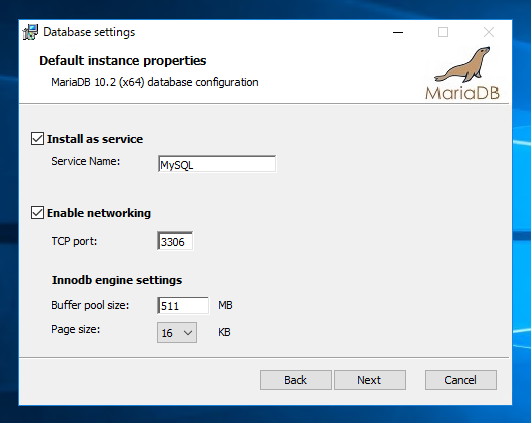Screen dimensions: 531x423
Task: Click the "Page size:" label
Action: click(76, 329)
